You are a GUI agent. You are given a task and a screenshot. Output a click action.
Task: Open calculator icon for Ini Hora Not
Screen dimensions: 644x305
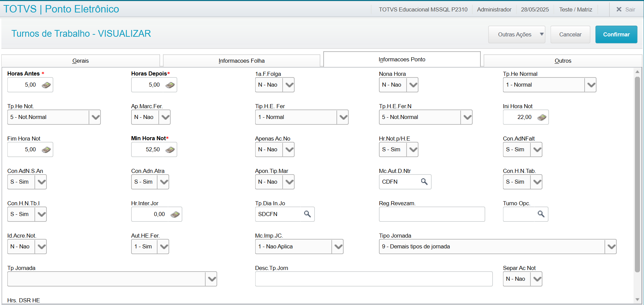click(542, 117)
